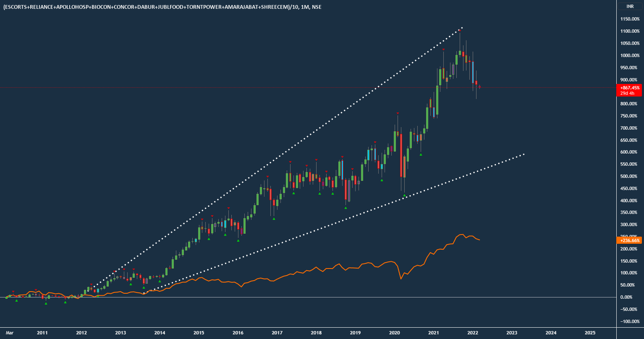Image resolution: width=644 pixels, height=339 pixels.
Task: Click the 2012 label on the time axis
Action: [81, 333]
